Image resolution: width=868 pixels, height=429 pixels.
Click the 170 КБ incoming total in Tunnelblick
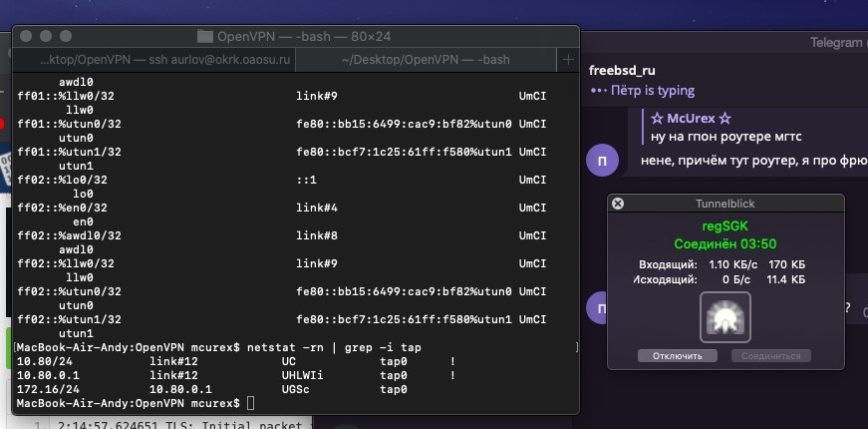click(x=786, y=264)
